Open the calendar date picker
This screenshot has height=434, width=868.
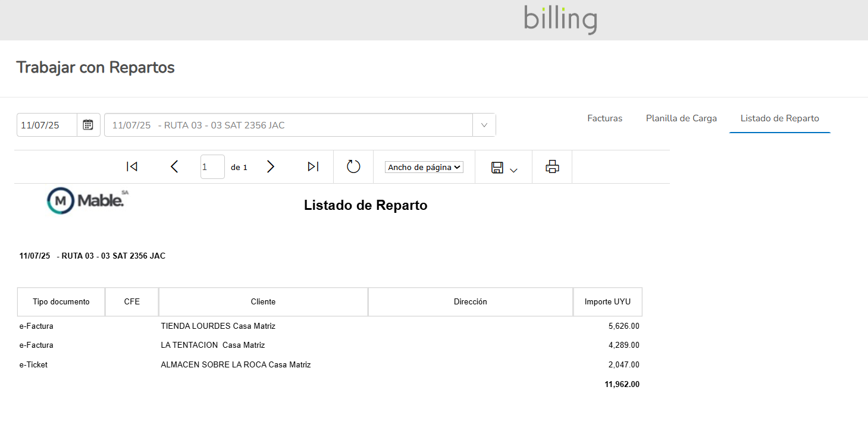88,125
